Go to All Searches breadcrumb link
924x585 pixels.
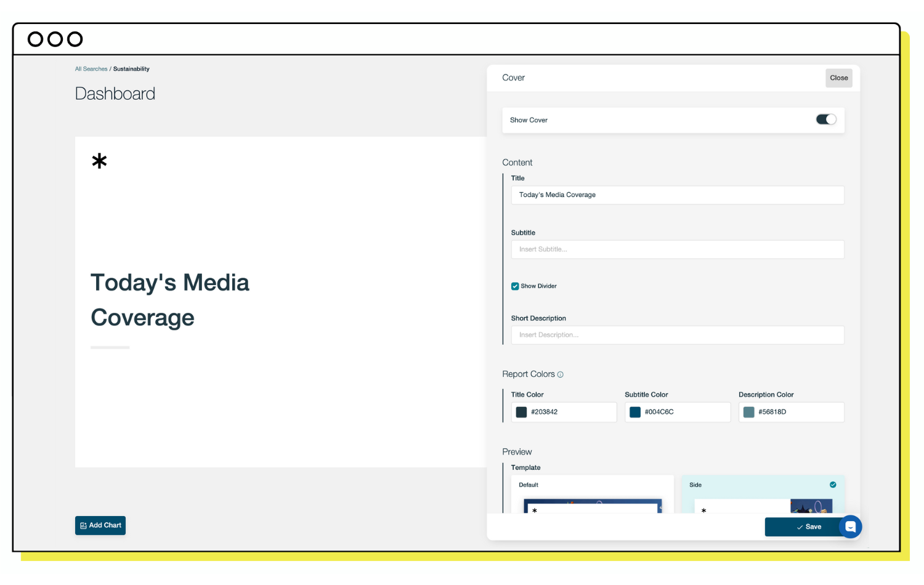click(x=91, y=69)
